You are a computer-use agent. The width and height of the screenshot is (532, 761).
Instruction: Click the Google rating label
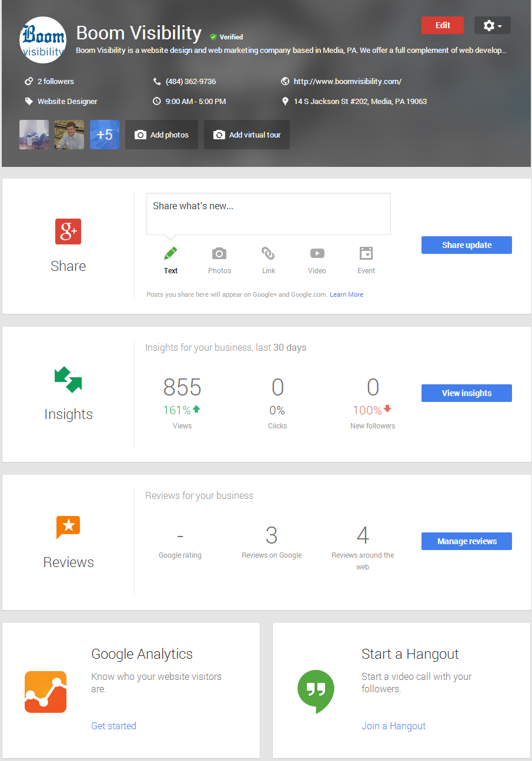point(180,555)
